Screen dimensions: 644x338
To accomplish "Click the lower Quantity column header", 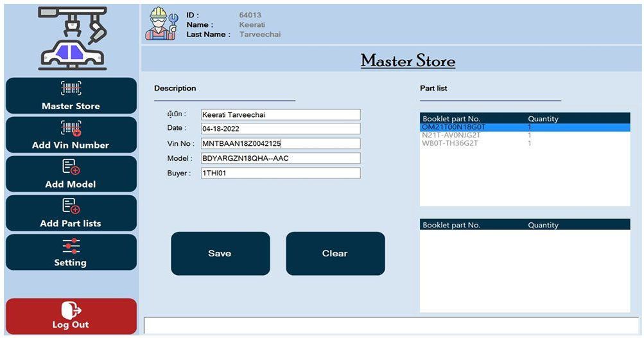I will 543,225.
